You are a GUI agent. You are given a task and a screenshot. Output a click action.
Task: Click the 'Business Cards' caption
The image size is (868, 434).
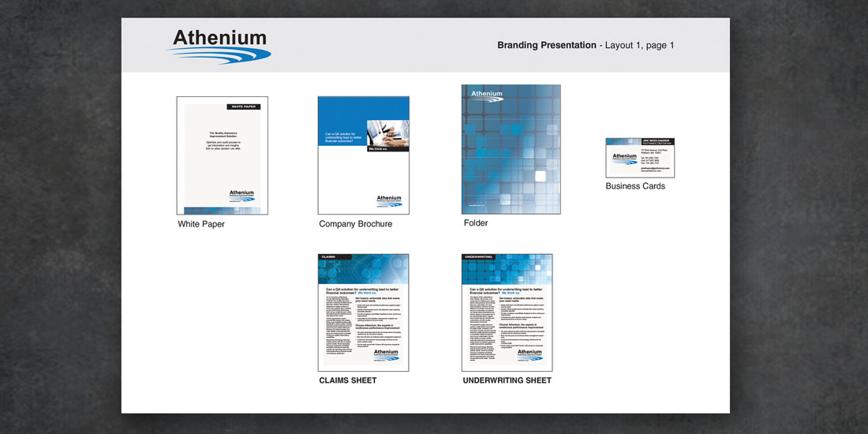[x=635, y=186]
